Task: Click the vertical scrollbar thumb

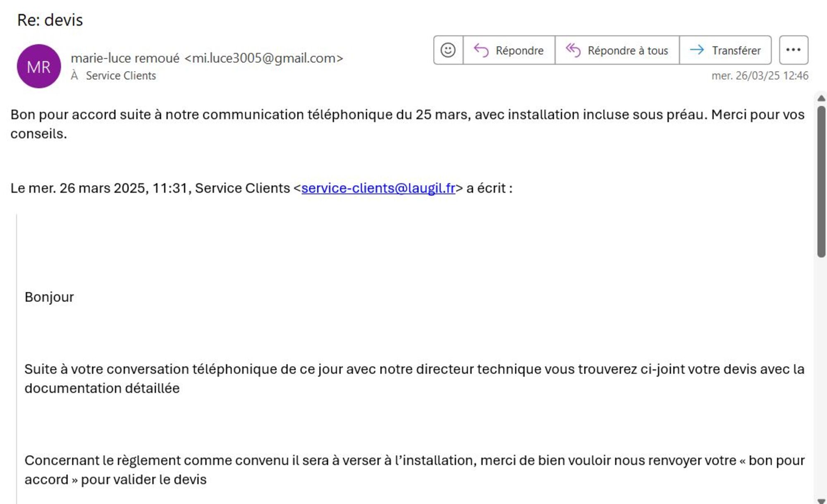Action: click(x=821, y=182)
